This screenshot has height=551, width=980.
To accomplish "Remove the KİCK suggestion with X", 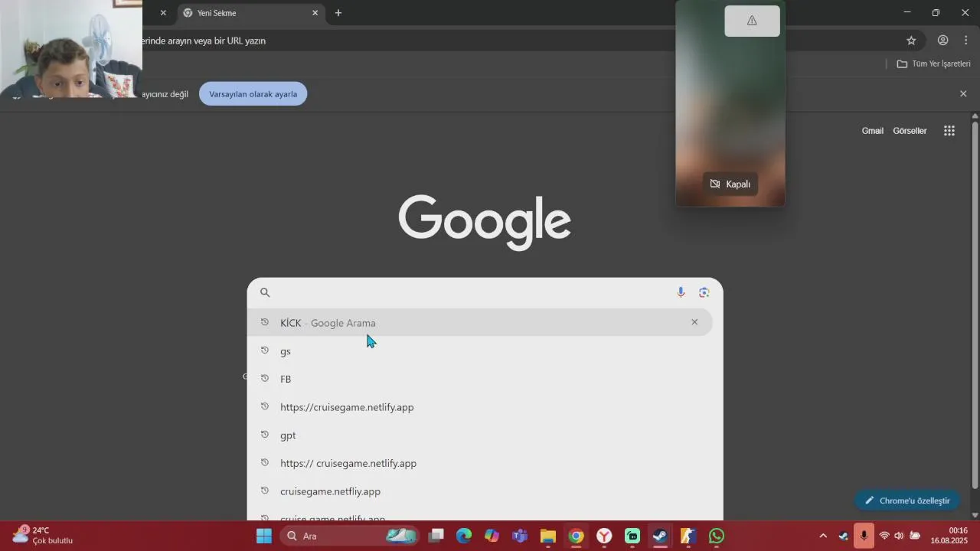I will [x=694, y=322].
